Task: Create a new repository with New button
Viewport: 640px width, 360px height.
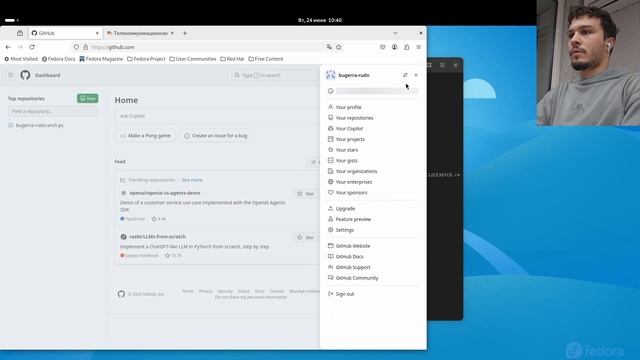Action: click(88, 98)
